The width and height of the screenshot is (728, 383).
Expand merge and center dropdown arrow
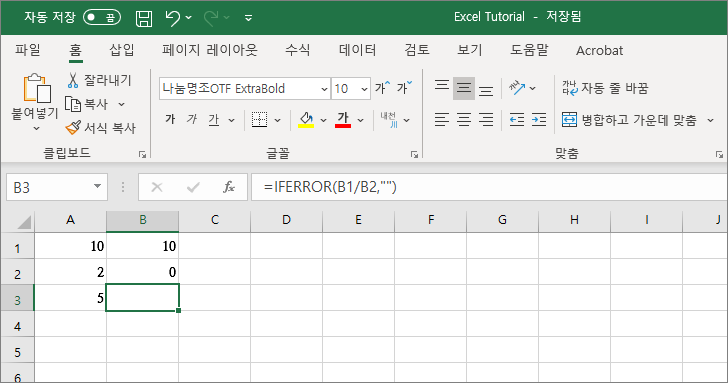[x=710, y=120]
